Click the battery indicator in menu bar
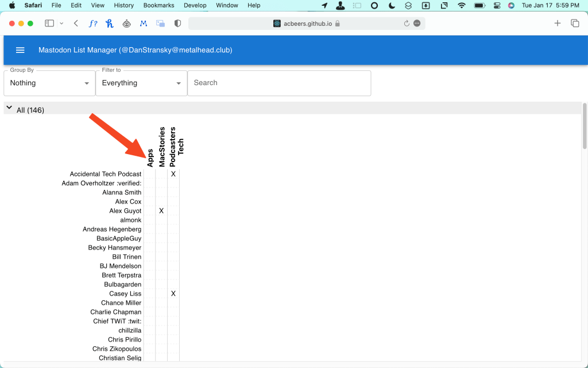Viewport: 588px width, 368px height. pyautogui.click(x=479, y=5)
